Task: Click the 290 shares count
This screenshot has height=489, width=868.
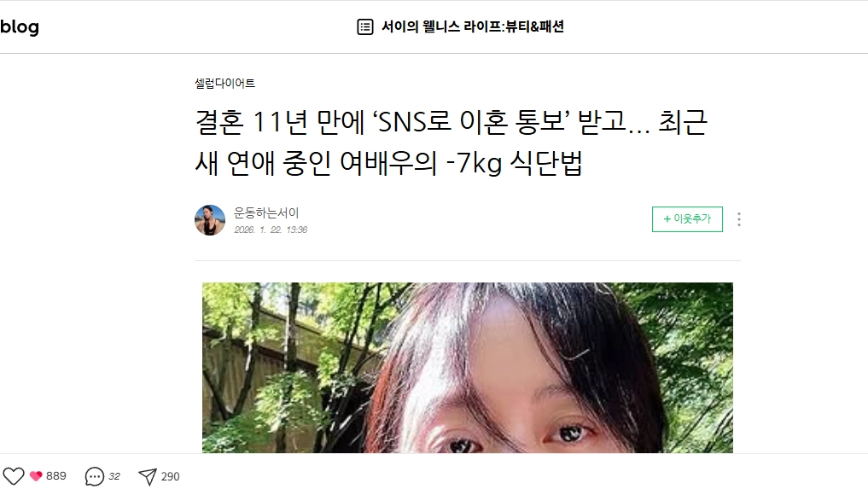Action: tap(170, 476)
